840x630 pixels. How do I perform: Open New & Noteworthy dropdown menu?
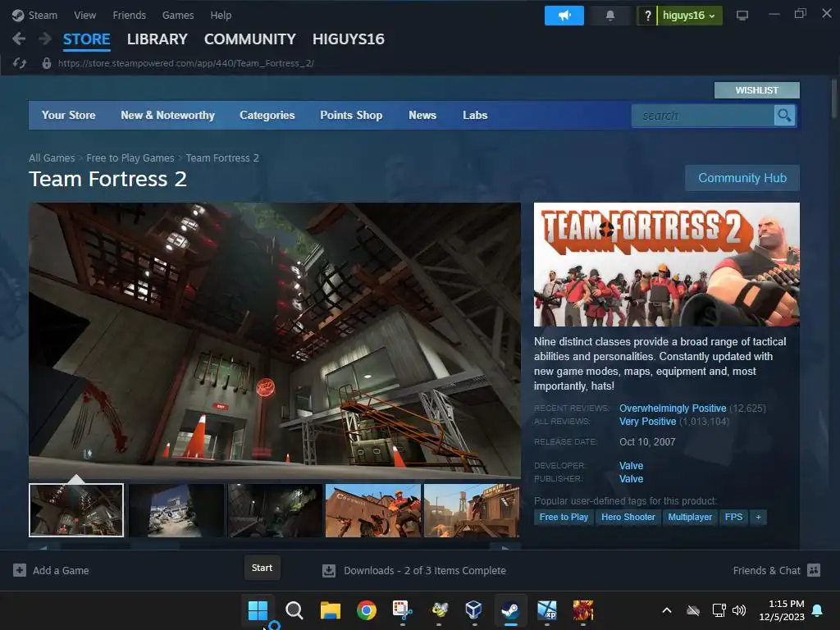coord(167,115)
